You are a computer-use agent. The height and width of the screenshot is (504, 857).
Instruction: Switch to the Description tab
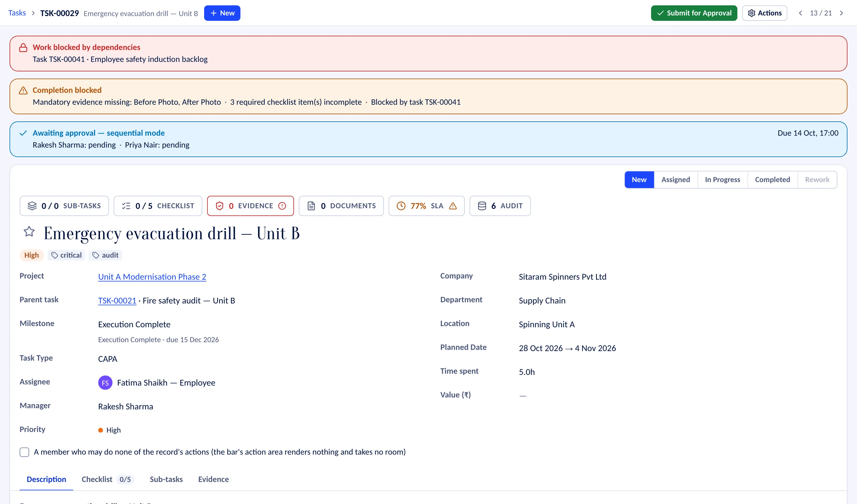tap(46, 479)
